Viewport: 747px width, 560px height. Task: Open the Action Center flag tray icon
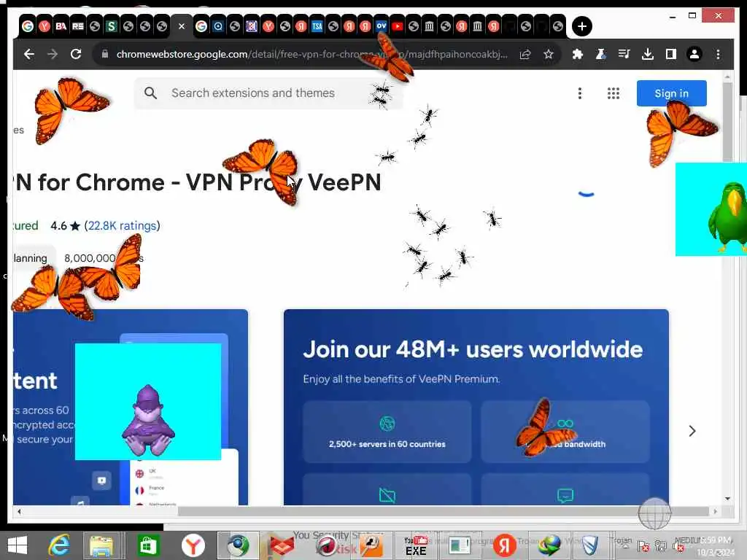coord(643,546)
